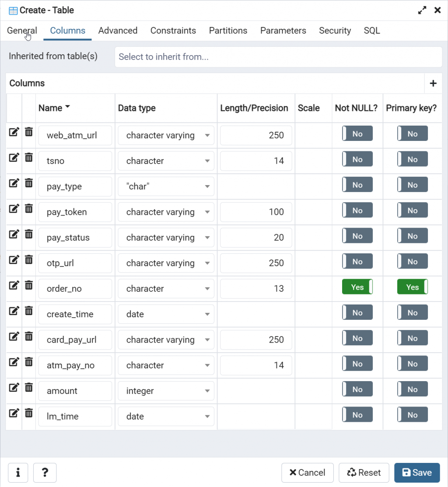This screenshot has height=487, width=448.
Task: Edit the pay_type column row
Action: click(x=14, y=183)
